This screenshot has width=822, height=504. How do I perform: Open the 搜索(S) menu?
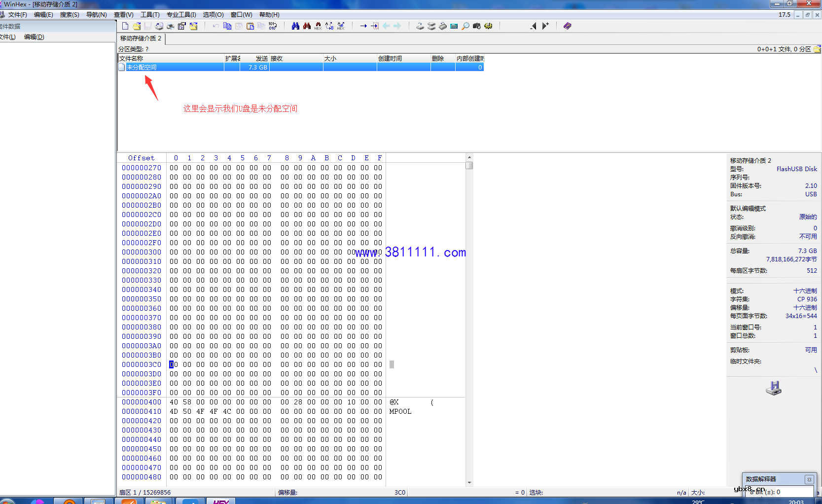70,15
